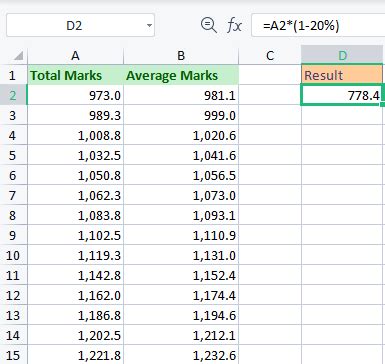Screen dimensions: 385x364
Task: Click the Result header cell
Action: click(342, 75)
